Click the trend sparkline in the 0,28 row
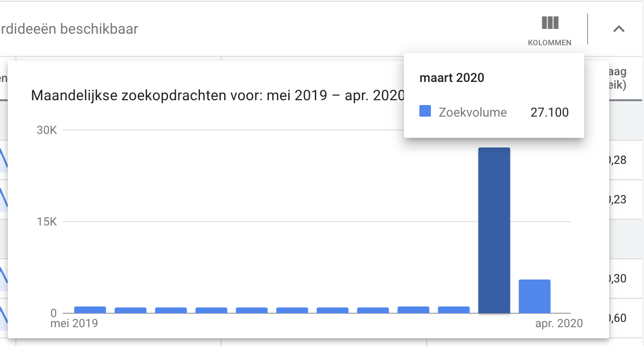The image size is (644, 346). (3, 159)
